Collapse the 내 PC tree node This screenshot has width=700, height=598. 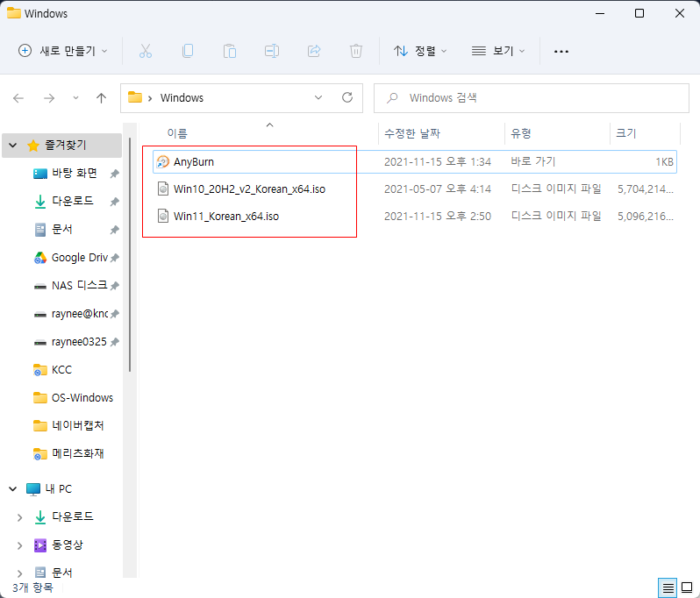(13, 489)
